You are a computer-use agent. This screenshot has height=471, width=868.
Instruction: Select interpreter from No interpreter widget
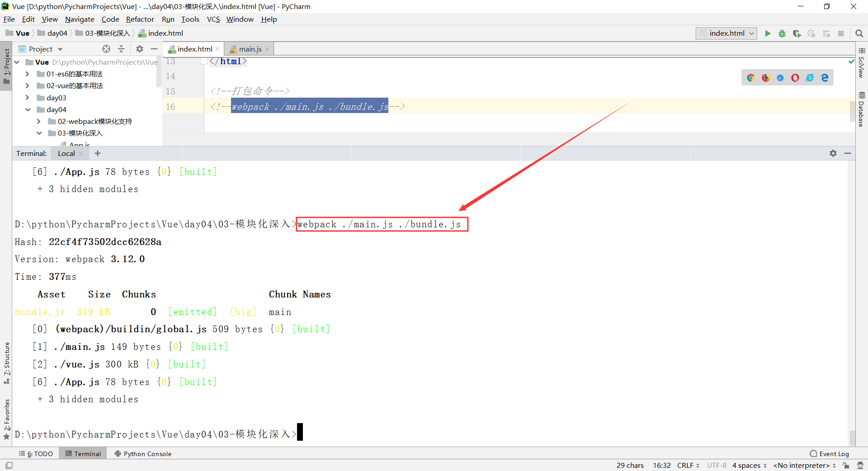[804, 465]
